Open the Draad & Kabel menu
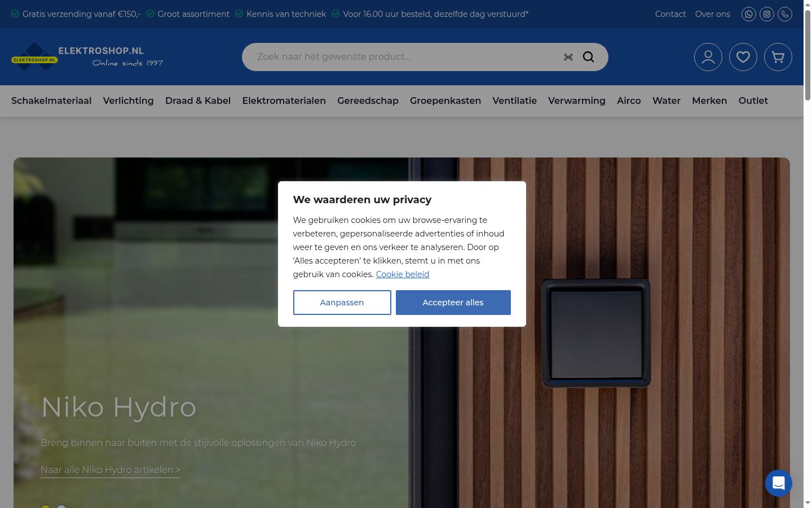812x508 pixels. [x=198, y=100]
